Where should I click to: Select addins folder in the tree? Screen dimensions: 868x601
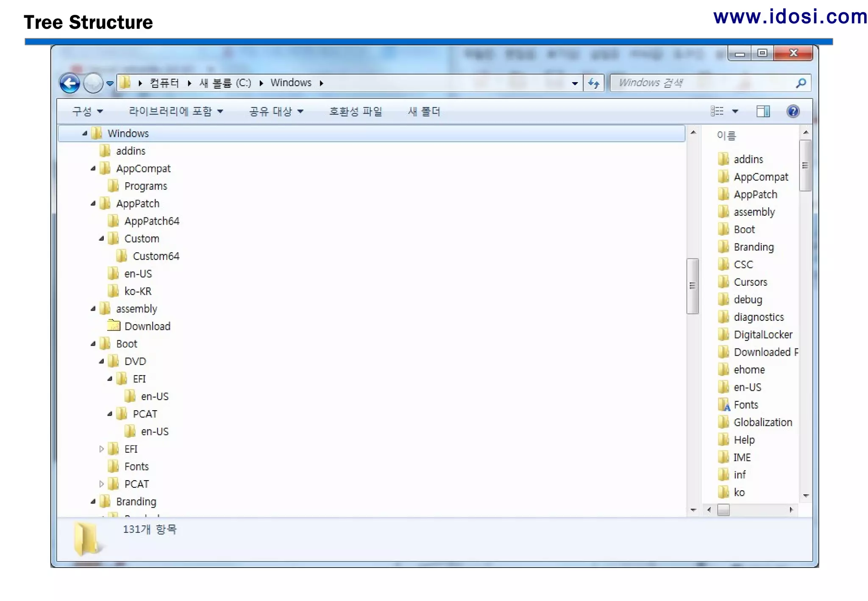tap(131, 151)
